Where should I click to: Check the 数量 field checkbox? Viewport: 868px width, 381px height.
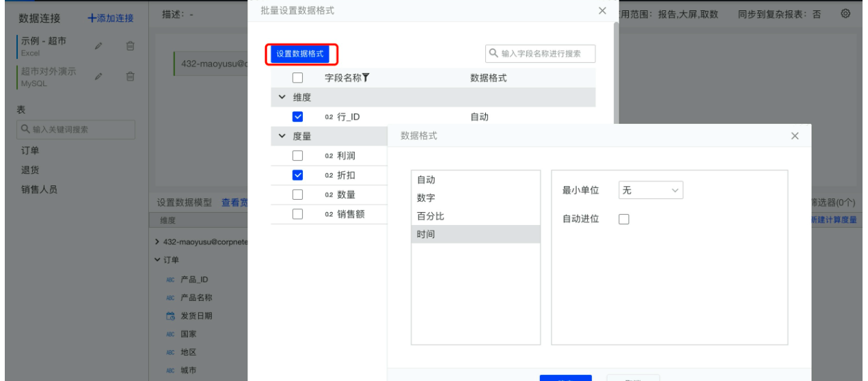pos(297,194)
